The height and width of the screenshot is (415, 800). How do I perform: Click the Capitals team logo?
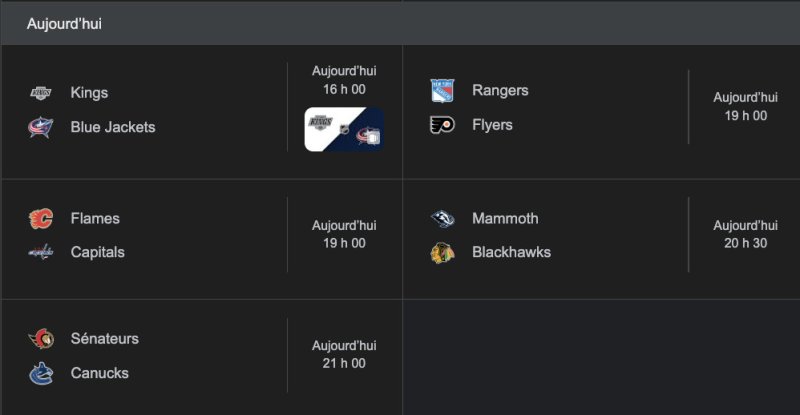point(41,253)
